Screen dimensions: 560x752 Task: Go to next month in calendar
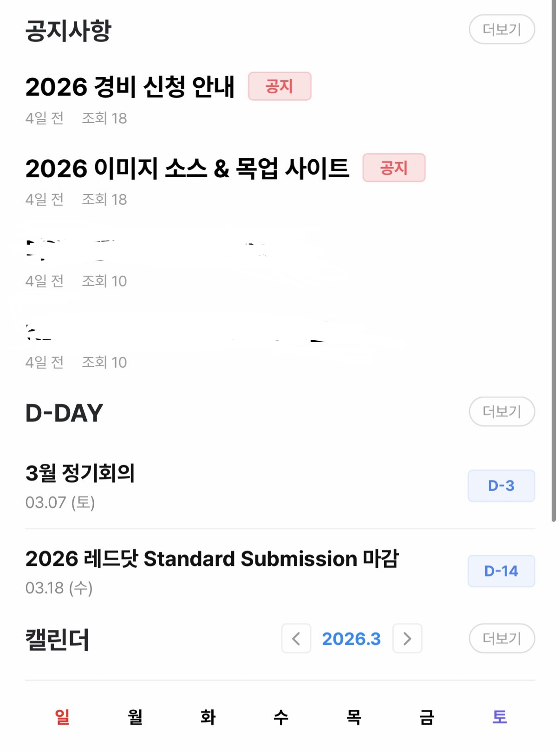[407, 639]
